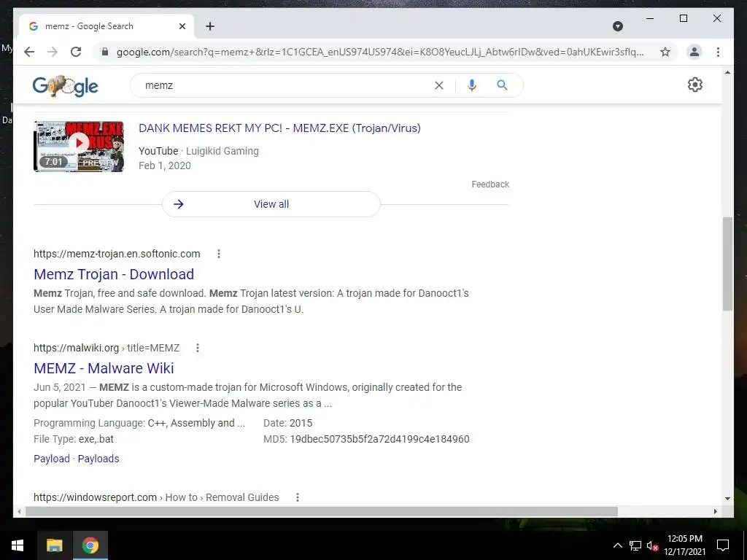Open the taskbar clock and date
747x560 pixels.
(x=684, y=545)
